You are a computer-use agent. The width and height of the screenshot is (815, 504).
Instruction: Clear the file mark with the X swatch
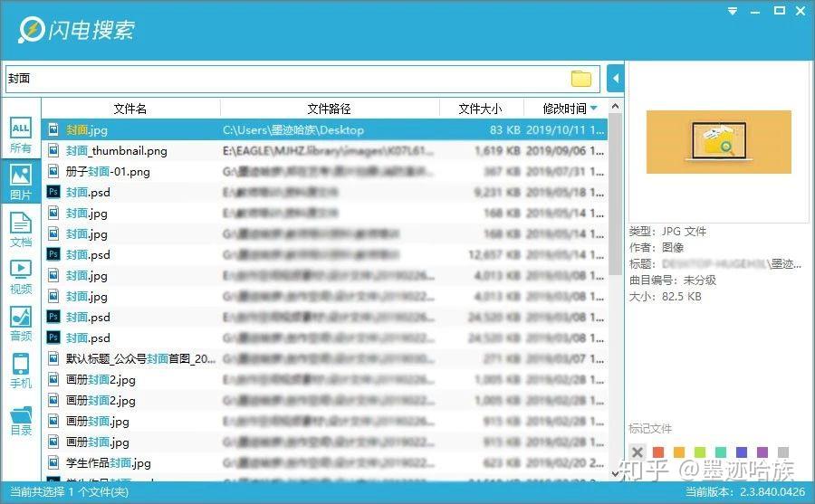[x=638, y=452]
